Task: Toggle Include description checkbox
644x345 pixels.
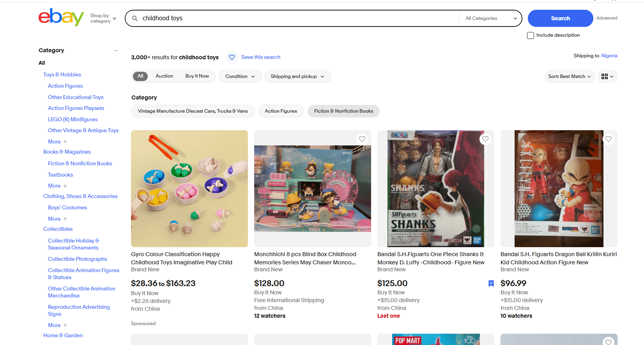Action: pos(531,35)
